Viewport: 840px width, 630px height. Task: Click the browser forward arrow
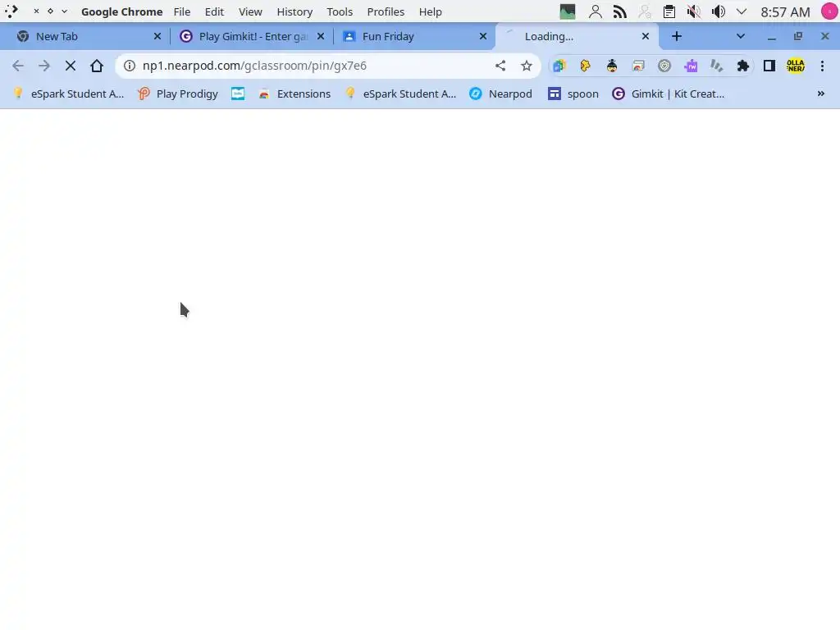[x=44, y=66]
